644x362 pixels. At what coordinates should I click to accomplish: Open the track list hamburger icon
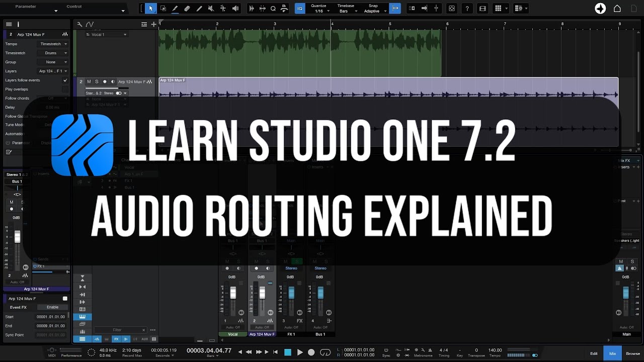point(9,24)
